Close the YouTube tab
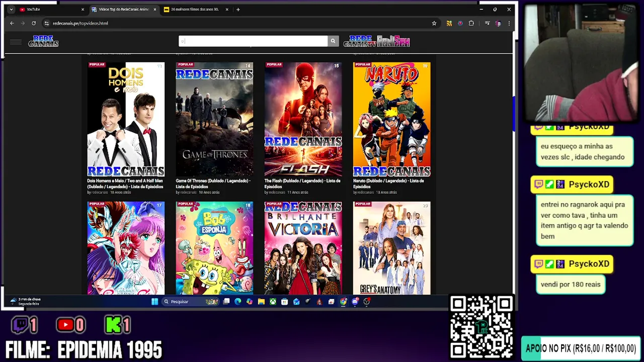The width and height of the screenshot is (644, 362). (x=83, y=10)
